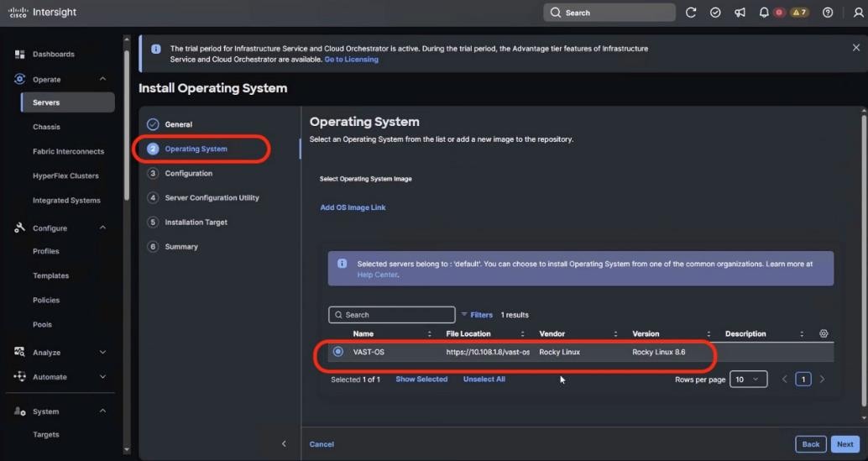This screenshot has width=868, height=461.
Task: Open the Help Center link
Action: click(377, 275)
